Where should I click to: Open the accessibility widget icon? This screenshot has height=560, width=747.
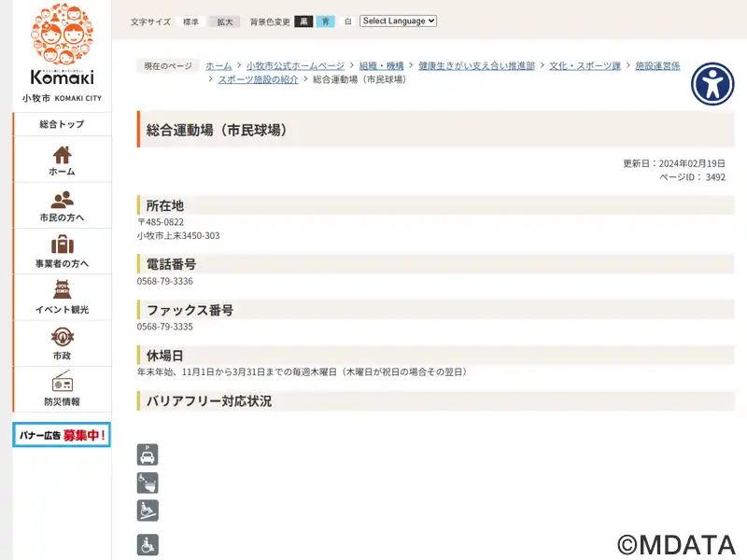712,84
